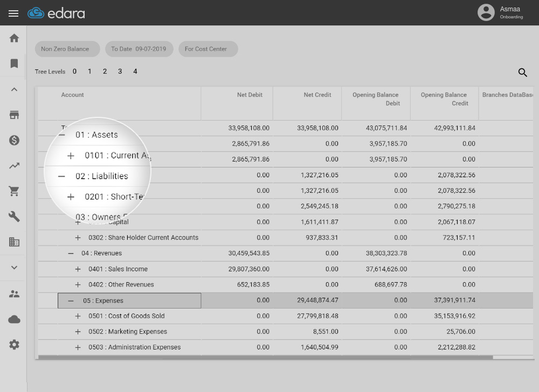Open the bookmark icon in sidebar
This screenshot has width=539, height=392.
coord(15,64)
